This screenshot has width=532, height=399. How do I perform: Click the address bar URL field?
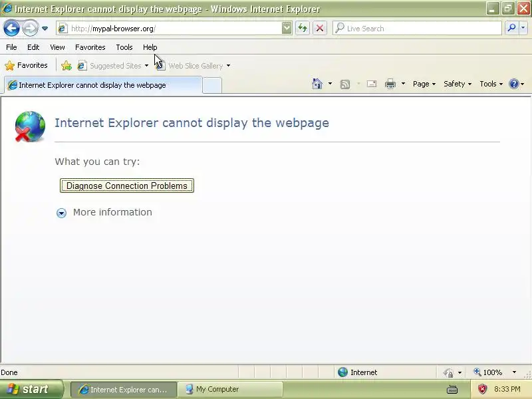(175, 29)
